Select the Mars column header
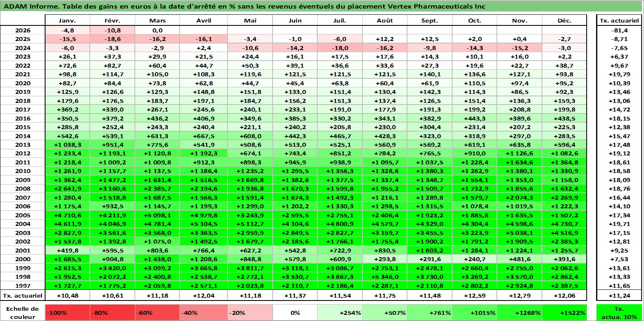This screenshot has width=644, height=321. click(157, 20)
